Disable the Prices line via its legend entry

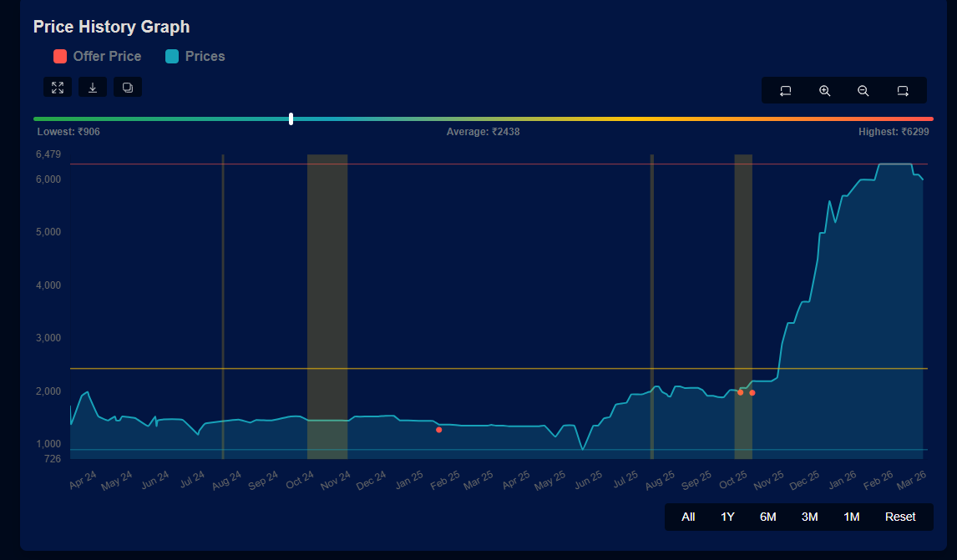click(x=195, y=56)
